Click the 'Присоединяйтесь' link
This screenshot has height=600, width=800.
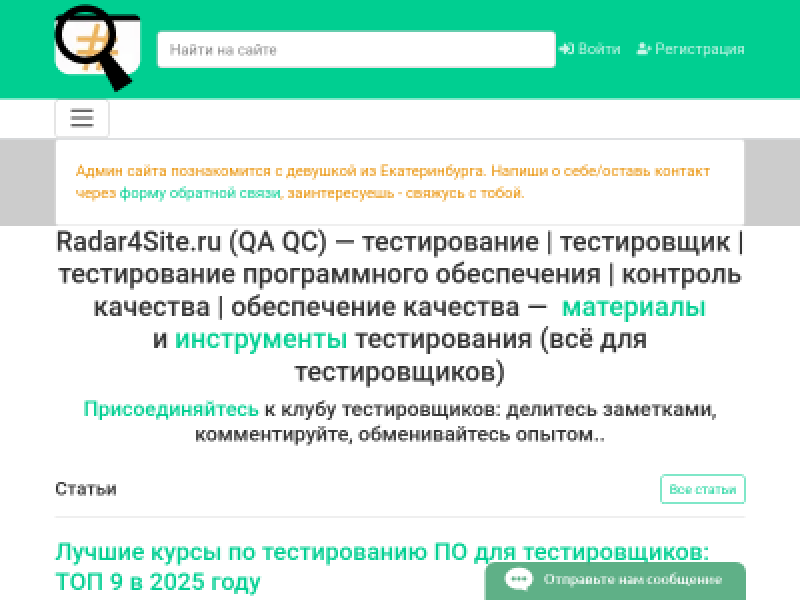coord(171,409)
